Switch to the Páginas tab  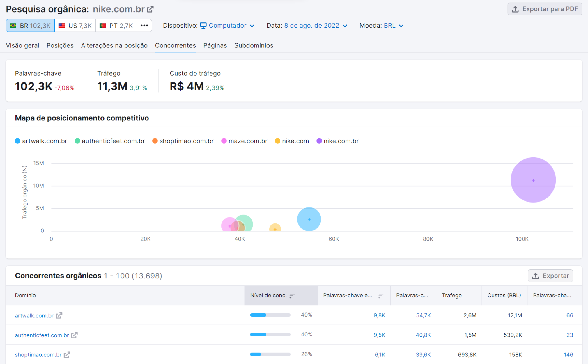pos(215,45)
